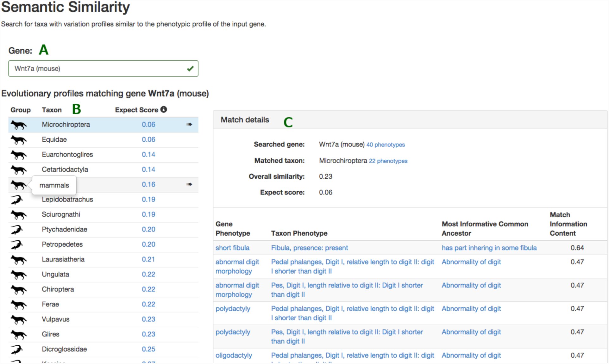Image resolution: width=609 pixels, height=364 pixels.
Task: Select the Microchiroptera taxon row
Action: pyautogui.click(x=103, y=125)
